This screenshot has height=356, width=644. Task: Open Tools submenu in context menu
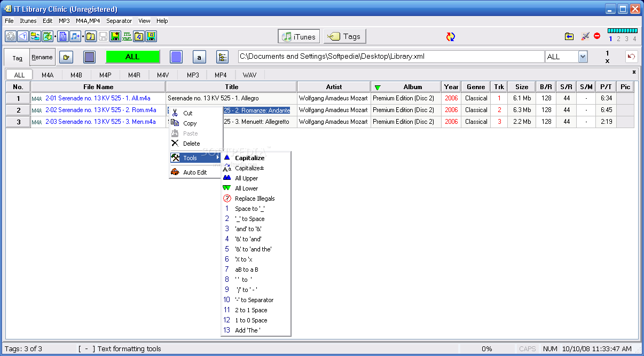click(195, 158)
